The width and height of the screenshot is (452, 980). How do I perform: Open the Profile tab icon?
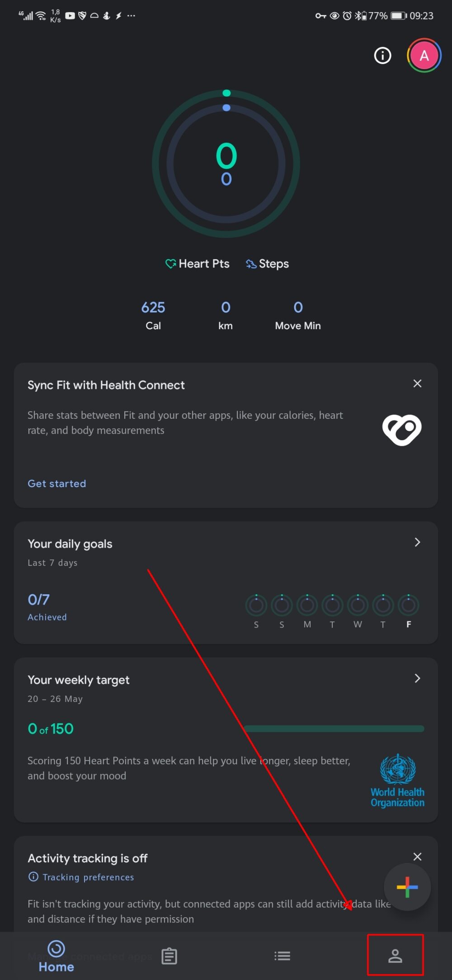(x=395, y=955)
